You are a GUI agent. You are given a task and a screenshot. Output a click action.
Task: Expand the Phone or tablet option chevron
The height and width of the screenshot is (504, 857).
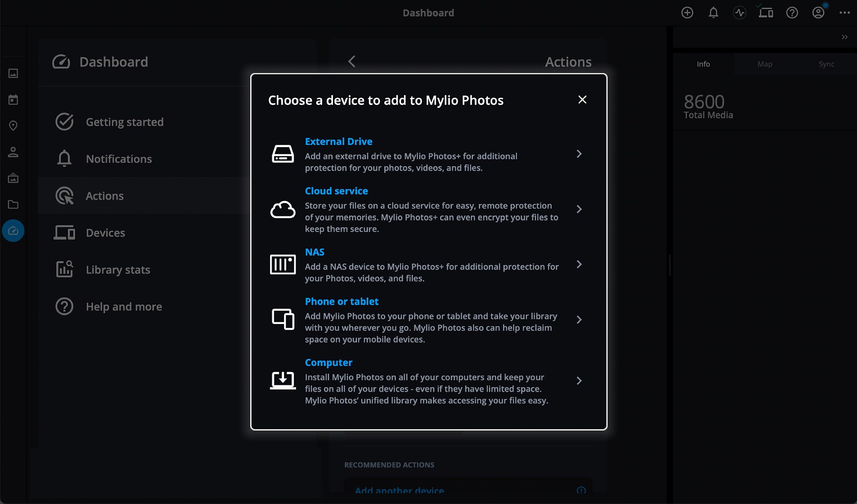click(x=579, y=320)
